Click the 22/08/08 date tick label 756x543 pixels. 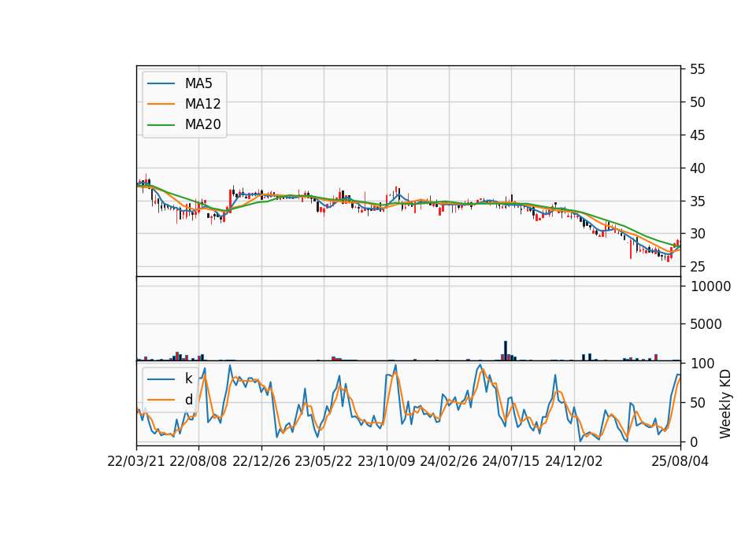pos(198,462)
